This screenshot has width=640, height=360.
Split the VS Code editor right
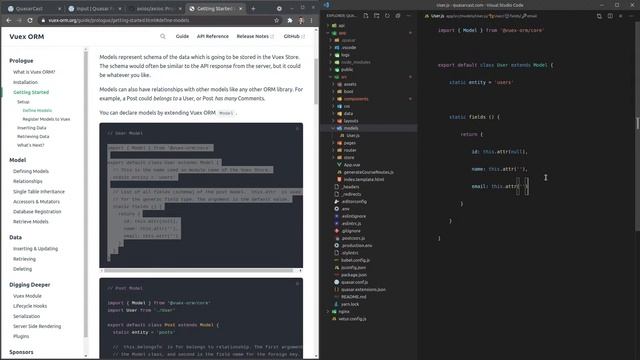click(610, 16)
